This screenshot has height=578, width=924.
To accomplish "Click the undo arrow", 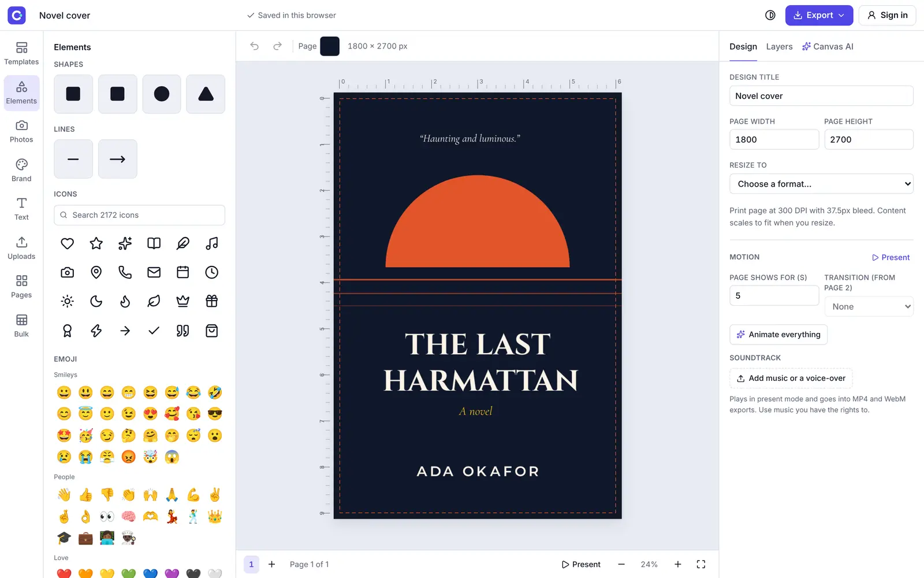I will click(255, 46).
